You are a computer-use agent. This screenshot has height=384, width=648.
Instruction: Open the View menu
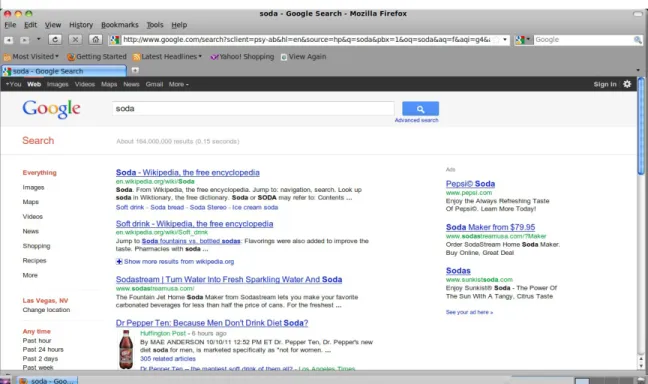coord(52,25)
